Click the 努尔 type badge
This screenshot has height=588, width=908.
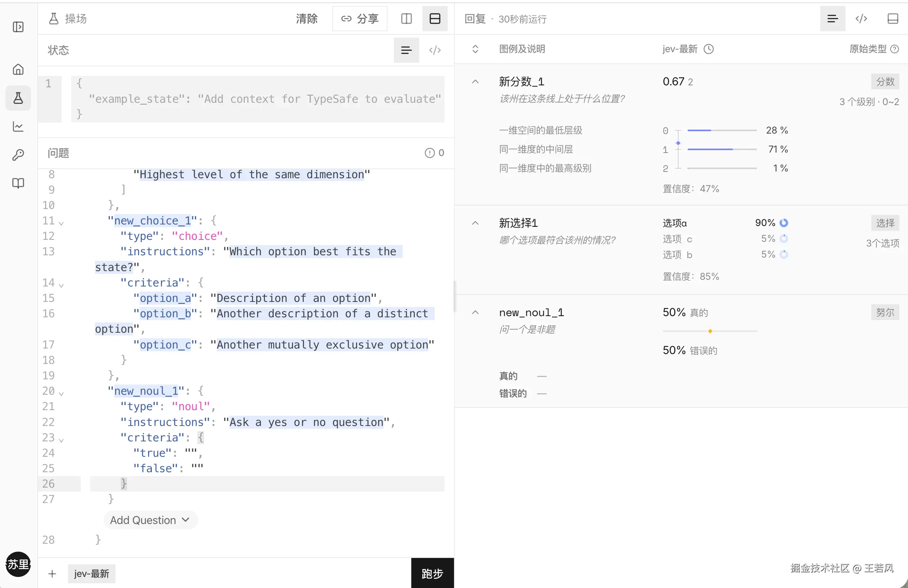coord(885,313)
